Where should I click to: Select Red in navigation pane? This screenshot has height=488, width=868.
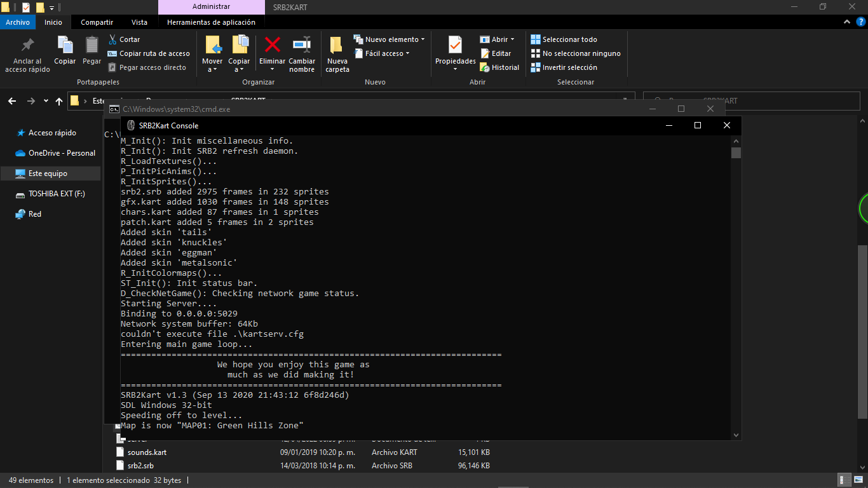(x=35, y=214)
